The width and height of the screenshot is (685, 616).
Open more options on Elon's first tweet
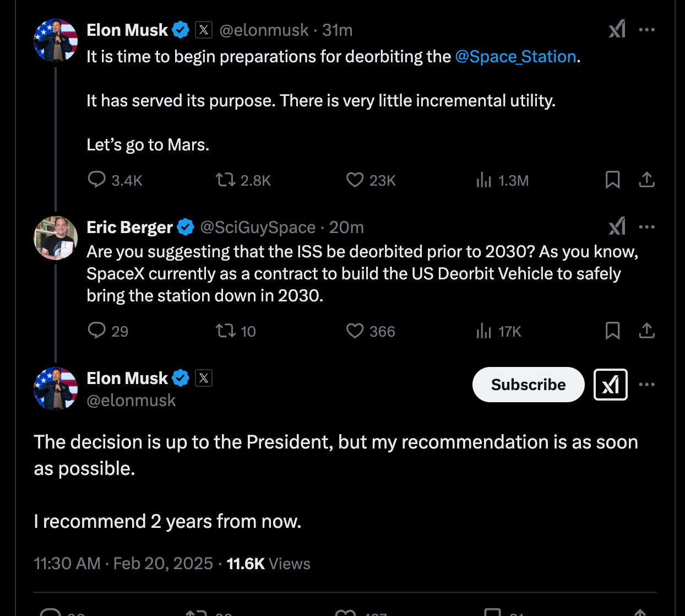click(646, 29)
